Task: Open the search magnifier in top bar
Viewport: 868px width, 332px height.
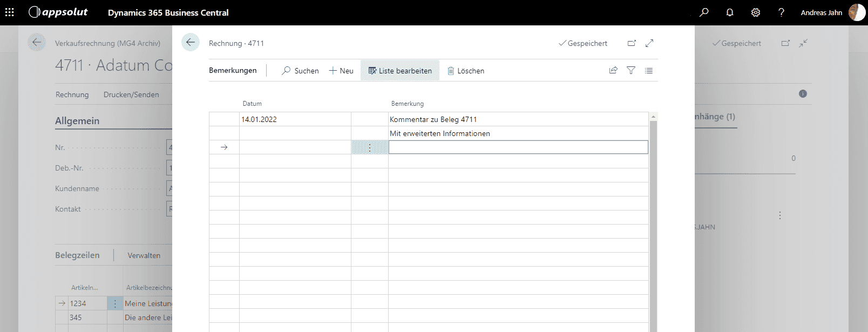Action: [x=704, y=12]
